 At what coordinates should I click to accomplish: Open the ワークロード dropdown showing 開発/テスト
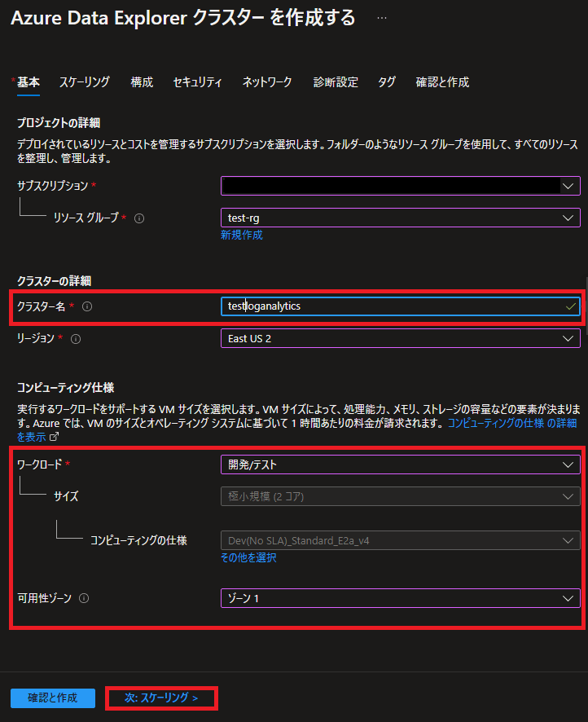coord(401,464)
